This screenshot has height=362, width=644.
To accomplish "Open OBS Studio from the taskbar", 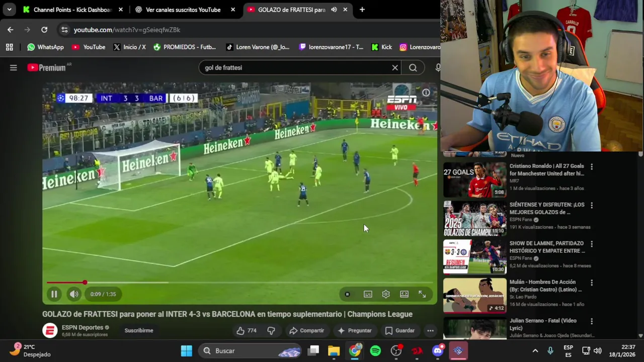I will (x=396, y=350).
